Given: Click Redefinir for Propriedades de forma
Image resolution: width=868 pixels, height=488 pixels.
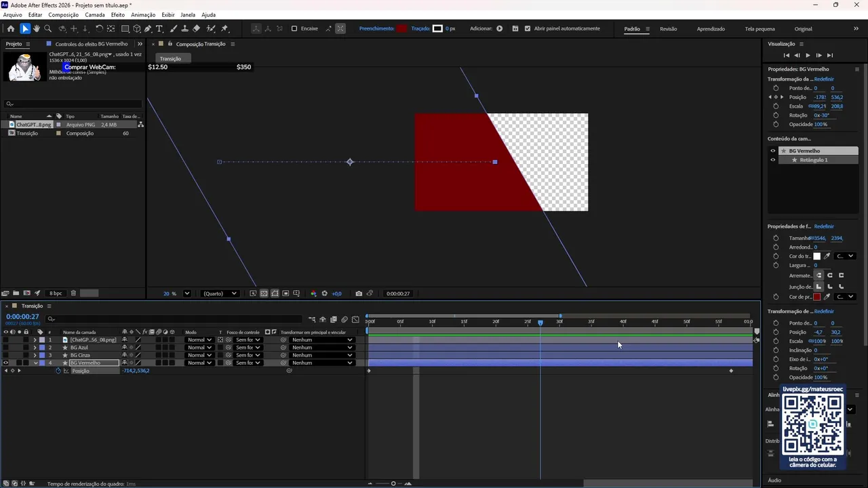Looking at the screenshot, I should coord(824,226).
